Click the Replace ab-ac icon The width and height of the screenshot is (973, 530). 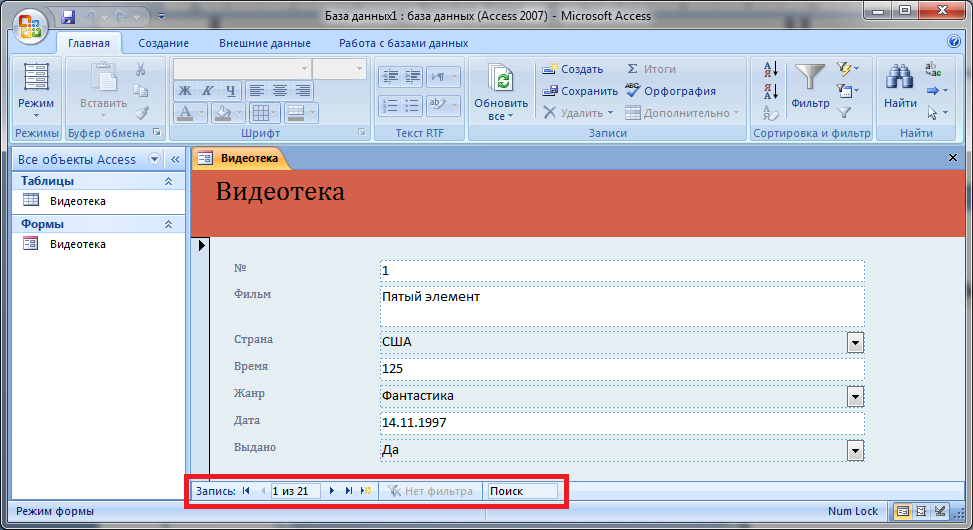[x=933, y=69]
